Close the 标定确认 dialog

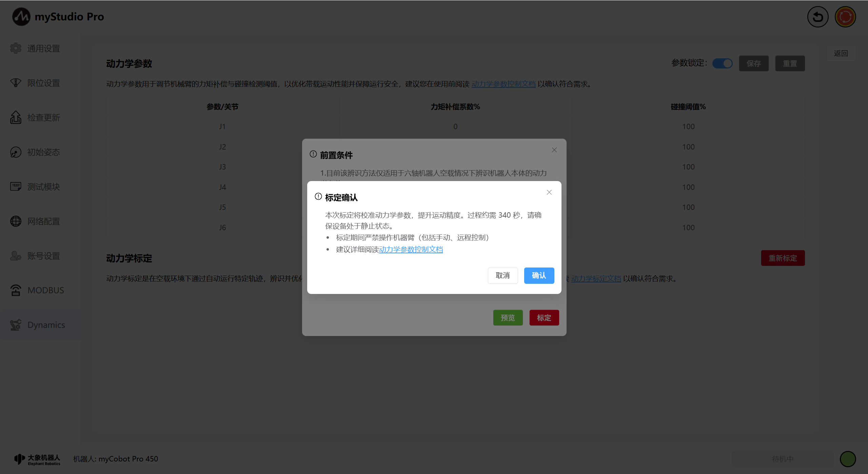pos(549,192)
